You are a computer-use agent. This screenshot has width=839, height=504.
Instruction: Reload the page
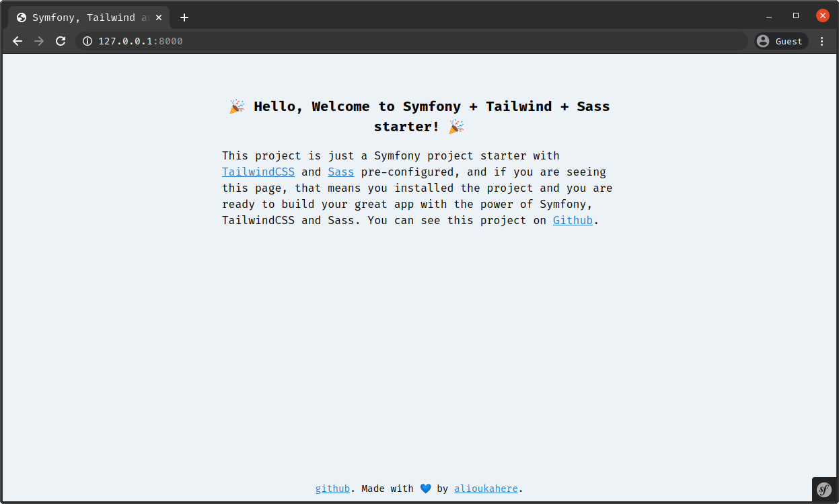click(x=61, y=41)
